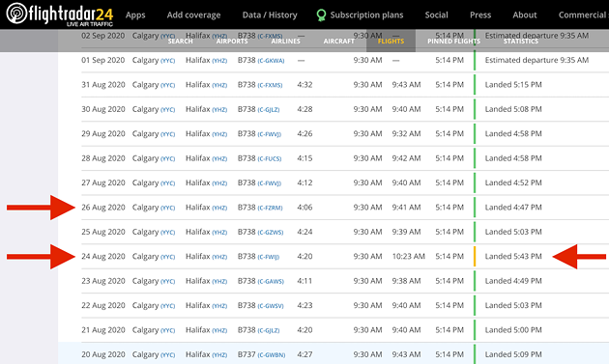Click the 4:52 PM landed status

513,182
